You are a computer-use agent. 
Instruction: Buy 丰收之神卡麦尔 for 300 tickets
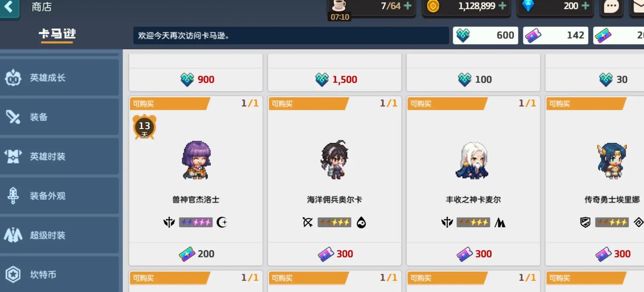pyautogui.click(x=473, y=254)
